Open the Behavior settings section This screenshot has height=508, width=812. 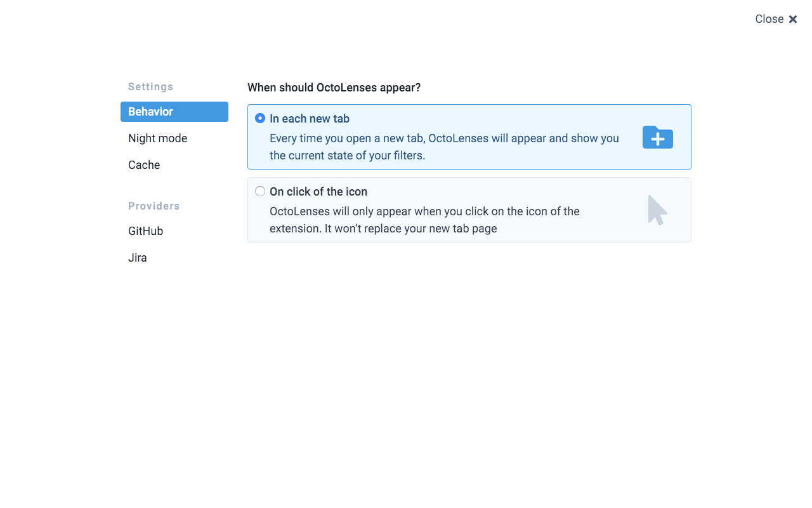point(174,112)
